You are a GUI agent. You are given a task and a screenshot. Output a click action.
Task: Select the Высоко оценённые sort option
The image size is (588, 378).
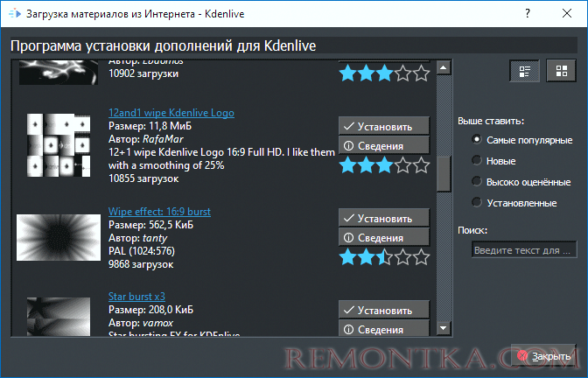tap(477, 182)
